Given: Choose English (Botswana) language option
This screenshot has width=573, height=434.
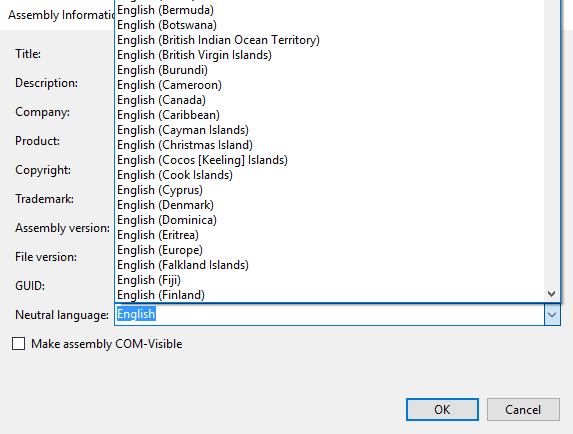Looking at the screenshot, I should pos(330,25).
